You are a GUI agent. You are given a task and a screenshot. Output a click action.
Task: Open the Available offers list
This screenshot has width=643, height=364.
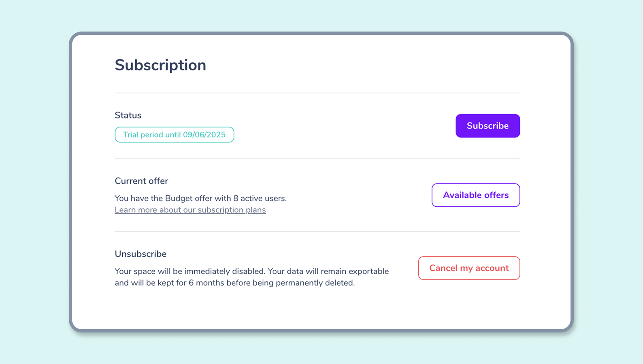[476, 195]
